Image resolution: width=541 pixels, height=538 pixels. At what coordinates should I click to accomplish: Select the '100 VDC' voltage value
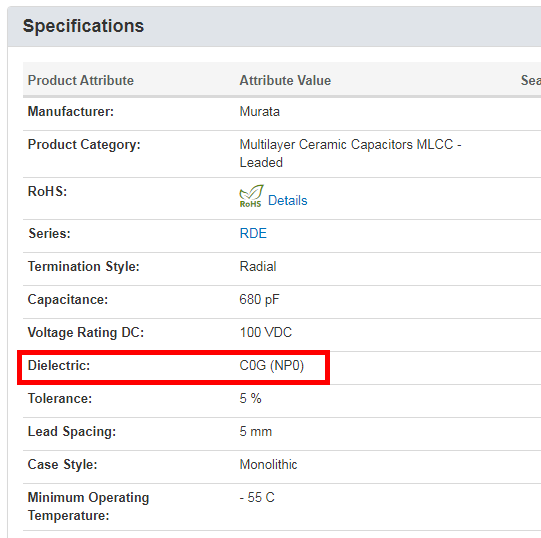pos(266,333)
